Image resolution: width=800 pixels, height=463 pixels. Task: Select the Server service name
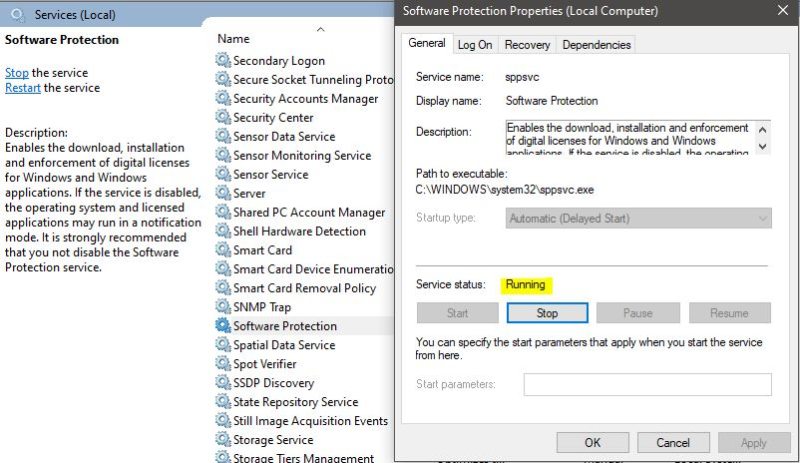click(x=249, y=193)
